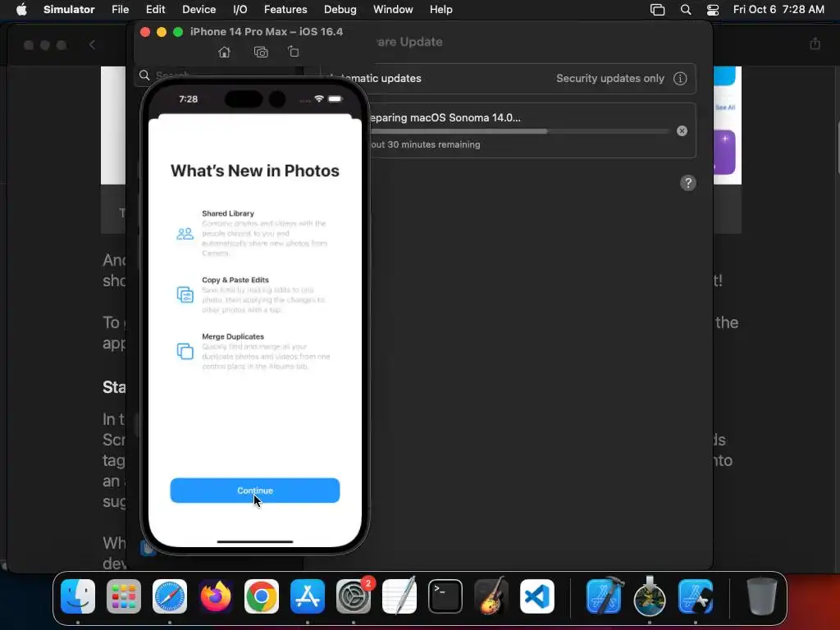Click the share icon in background window
This screenshot has width=840, height=630.
[815, 43]
